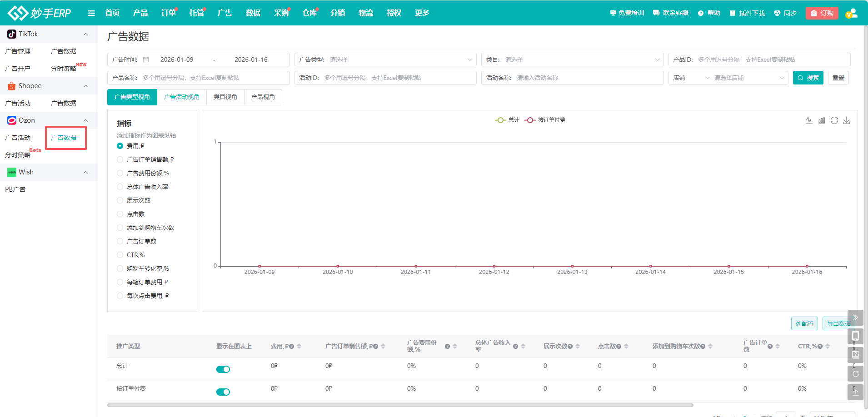Switch chart to bar view icon
This screenshot has height=417, width=868.
[x=822, y=120]
